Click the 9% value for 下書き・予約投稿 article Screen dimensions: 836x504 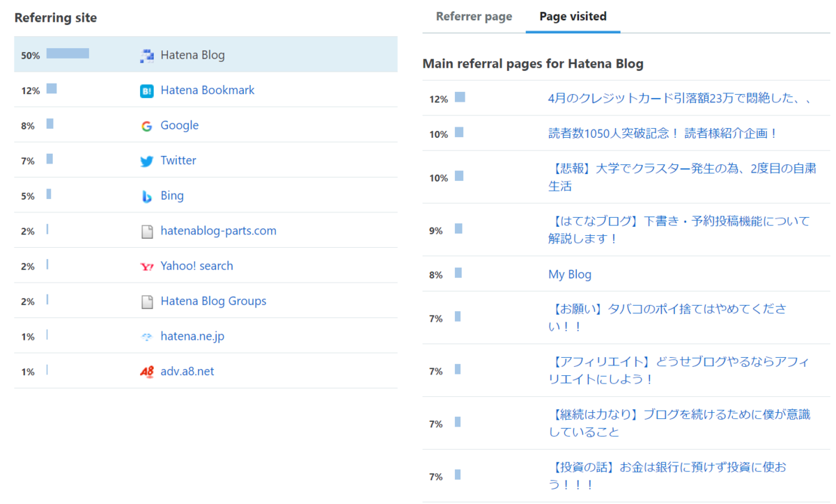436,231
